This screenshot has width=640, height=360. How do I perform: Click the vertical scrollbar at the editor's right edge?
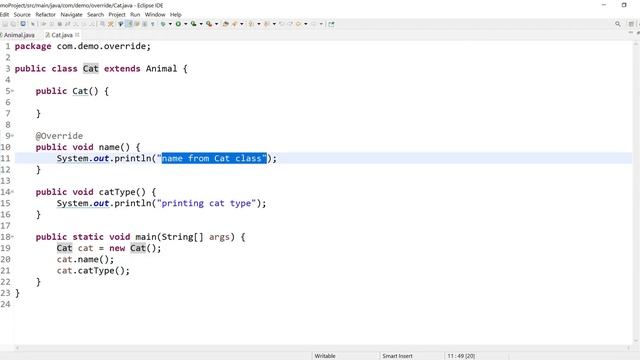(636, 192)
